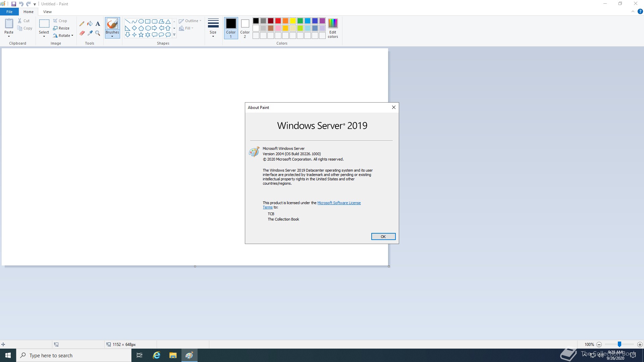Viewport: 644px width, 362px height.
Task: Open the File menu
Action: pos(9,12)
